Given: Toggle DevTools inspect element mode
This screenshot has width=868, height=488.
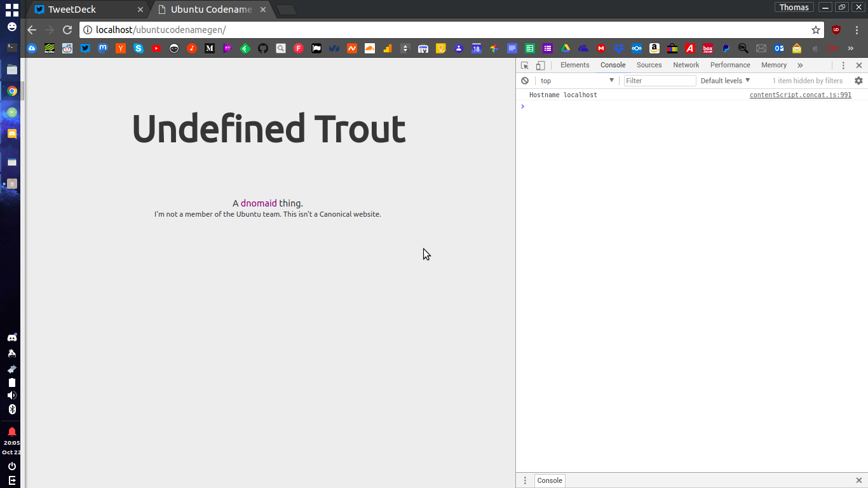Looking at the screenshot, I should (525, 65).
